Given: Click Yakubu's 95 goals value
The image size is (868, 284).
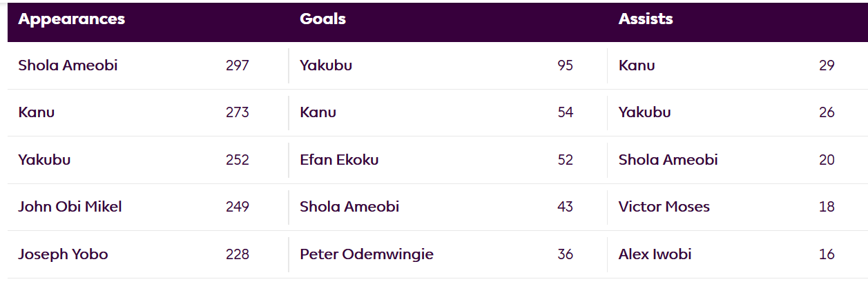Looking at the screenshot, I should (x=566, y=65).
